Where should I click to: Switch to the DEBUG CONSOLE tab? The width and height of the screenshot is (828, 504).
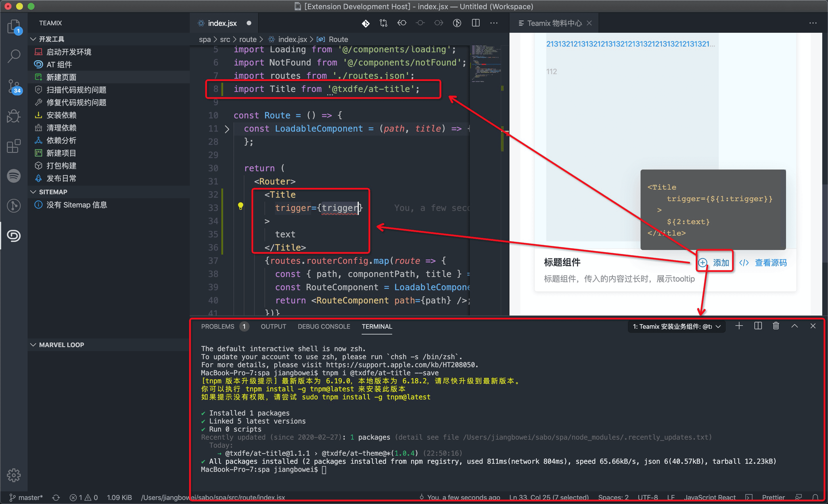324,326
